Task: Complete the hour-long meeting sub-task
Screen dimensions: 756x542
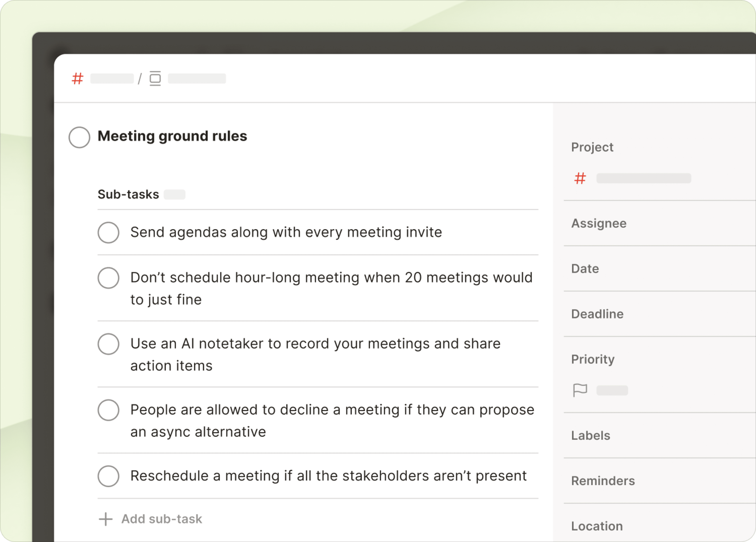Action: [x=108, y=278]
